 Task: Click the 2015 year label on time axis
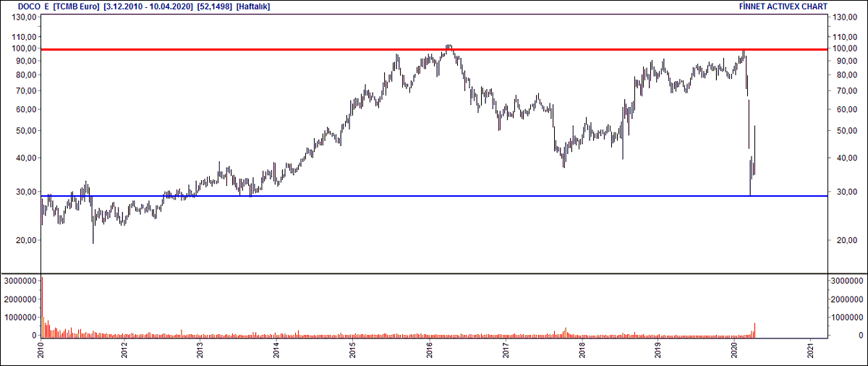[x=353, y=351]
